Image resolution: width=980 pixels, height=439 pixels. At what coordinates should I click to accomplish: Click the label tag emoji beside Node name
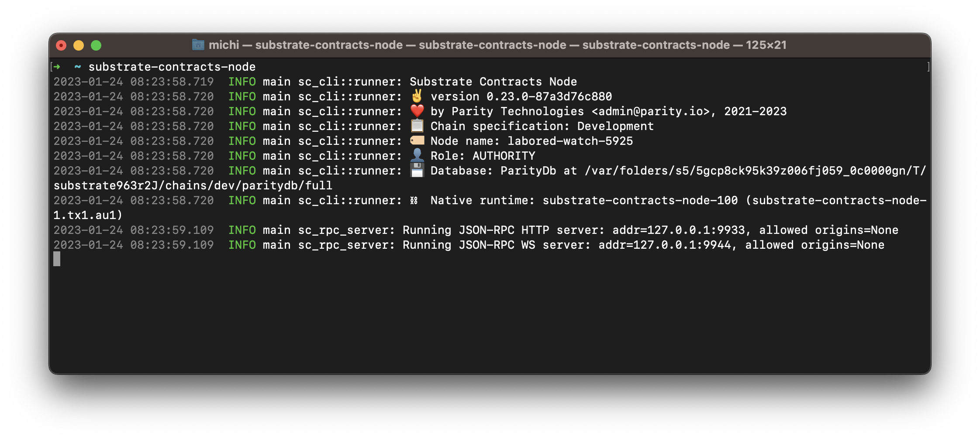[x=417, y=141]
